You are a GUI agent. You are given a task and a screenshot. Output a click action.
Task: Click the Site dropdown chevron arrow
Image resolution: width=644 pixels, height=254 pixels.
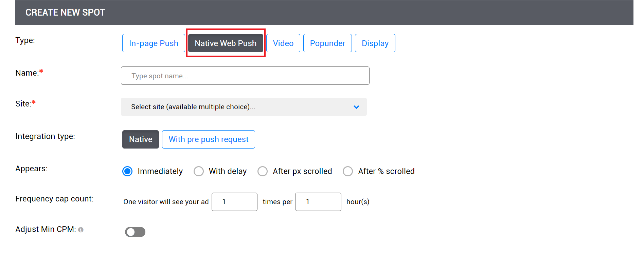coord(356,107)
